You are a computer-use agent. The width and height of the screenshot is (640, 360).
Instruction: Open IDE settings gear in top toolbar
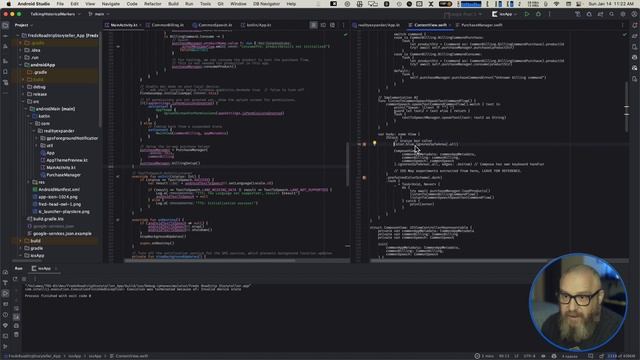click(x=623, y=14)
